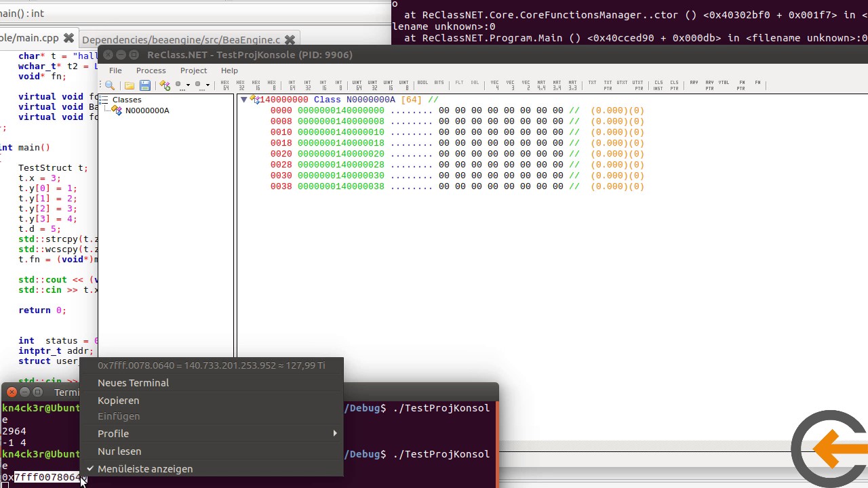Change node type to VEC 3
Viewport: 868px width, 488px height.
coord(511,85)
